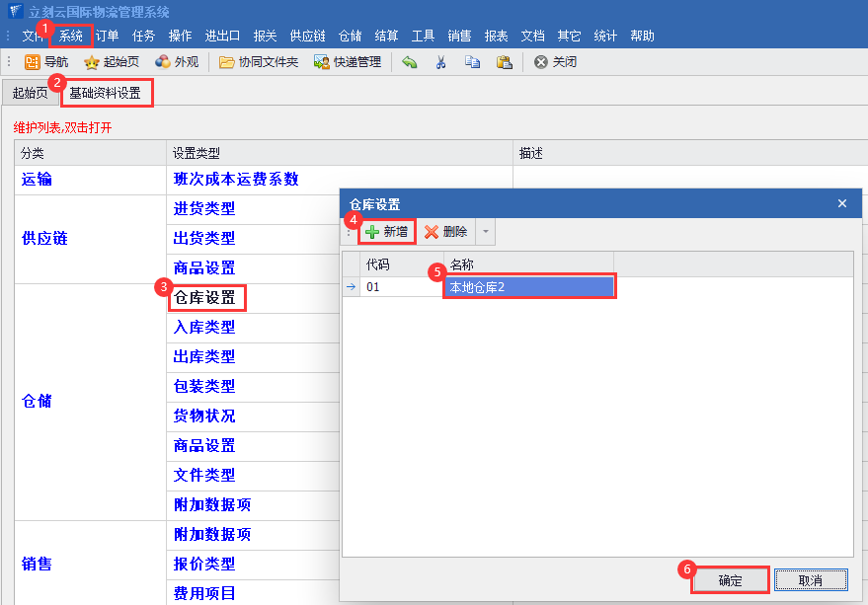The height and width of the screenshot is (605, 868).
Task: Click the 导航 navigation toolbar icon
Action: click(33, 62)
